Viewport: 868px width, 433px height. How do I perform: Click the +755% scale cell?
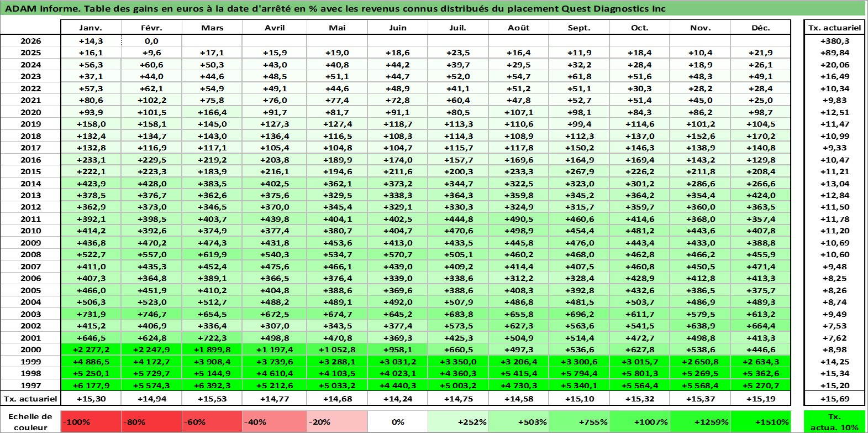click(x=579, y=422)
